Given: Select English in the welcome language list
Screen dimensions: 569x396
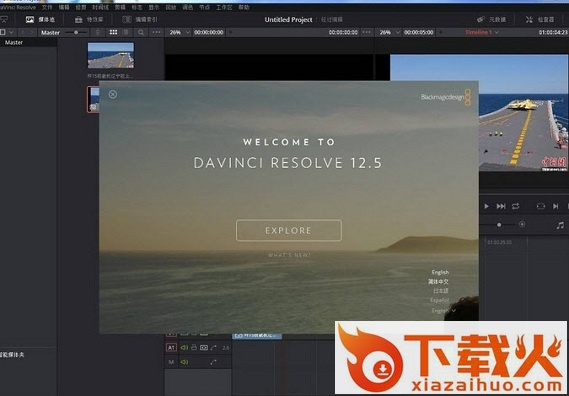Looking at the screenshot, I should (440, 272).
